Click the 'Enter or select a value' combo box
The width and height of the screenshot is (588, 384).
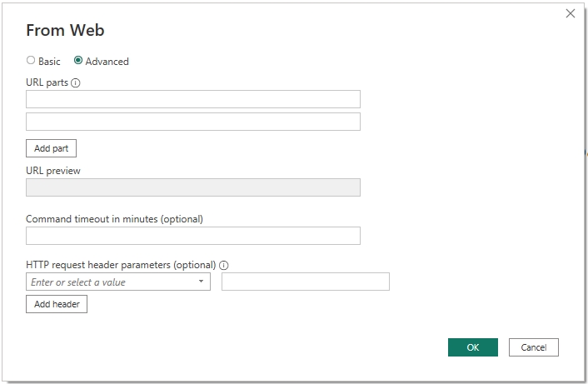112,282
